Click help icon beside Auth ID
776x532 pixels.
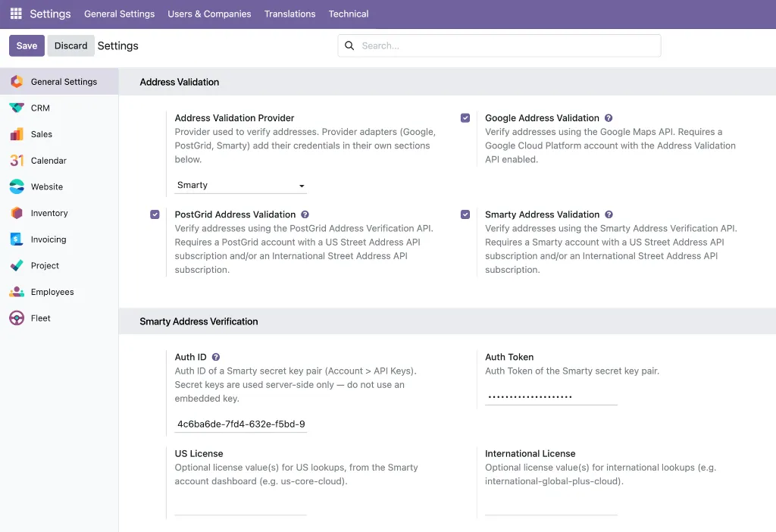pos(216,357)
